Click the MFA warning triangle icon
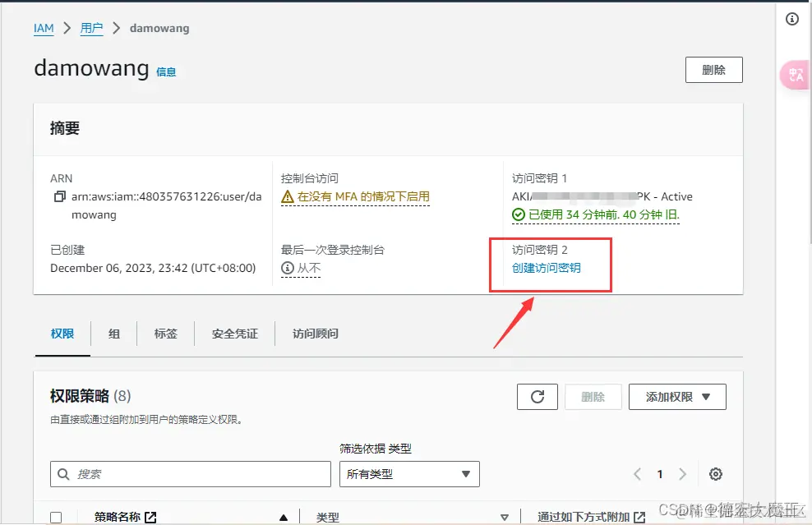Image resolution: width=812 pixels, height=525 pixels. click(x=288, y=196)
